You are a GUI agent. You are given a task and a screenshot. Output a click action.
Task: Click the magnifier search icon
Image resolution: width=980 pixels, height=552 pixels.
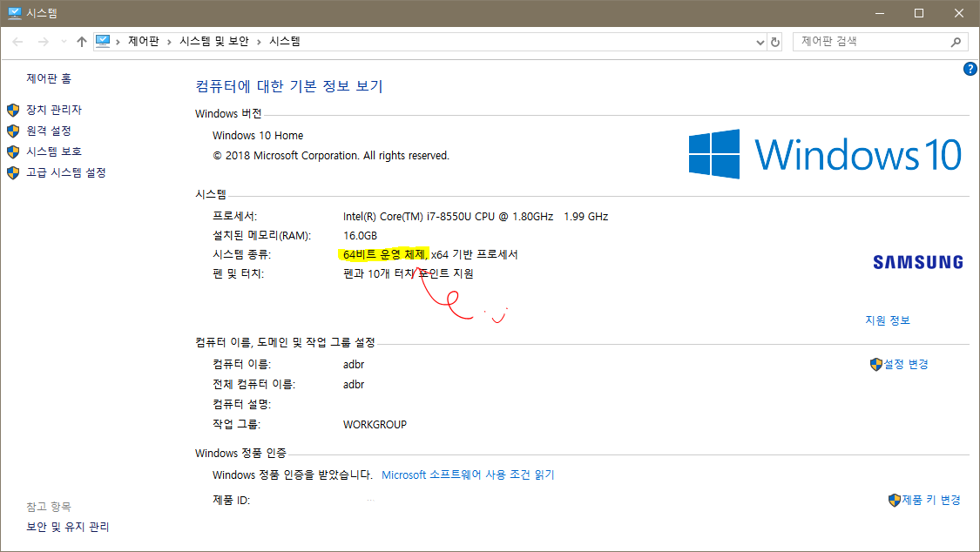point(956,42)
